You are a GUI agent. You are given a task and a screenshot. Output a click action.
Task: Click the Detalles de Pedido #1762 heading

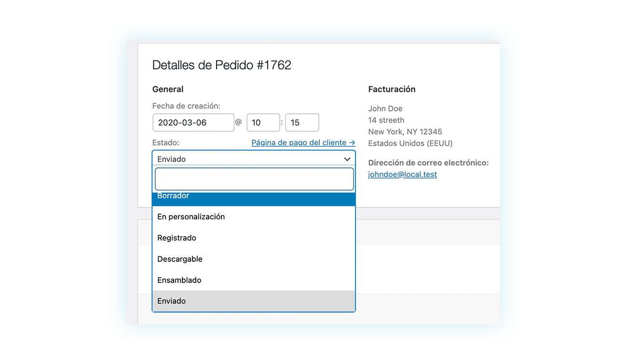(222, 65)
